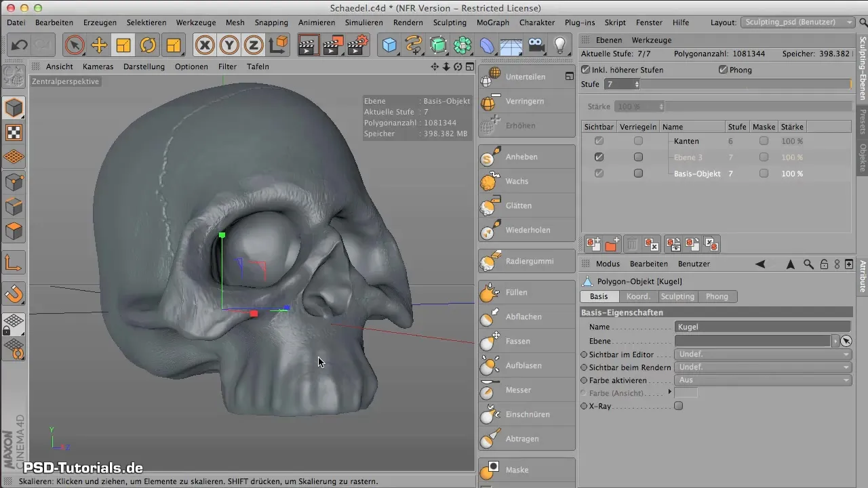Expand Farbe (Ansicht) disclosure arrow
This screenshot has width=868, height=488.
click(670, 392)
